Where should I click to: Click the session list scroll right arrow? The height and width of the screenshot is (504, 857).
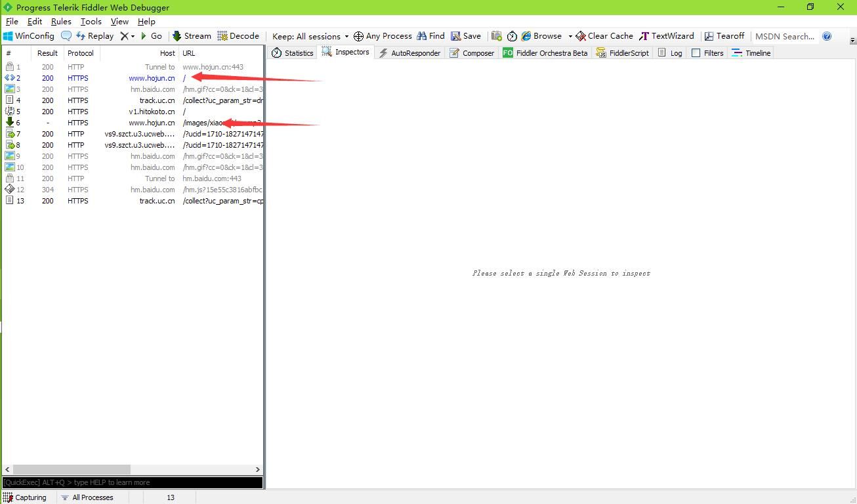tap(258, 469)
